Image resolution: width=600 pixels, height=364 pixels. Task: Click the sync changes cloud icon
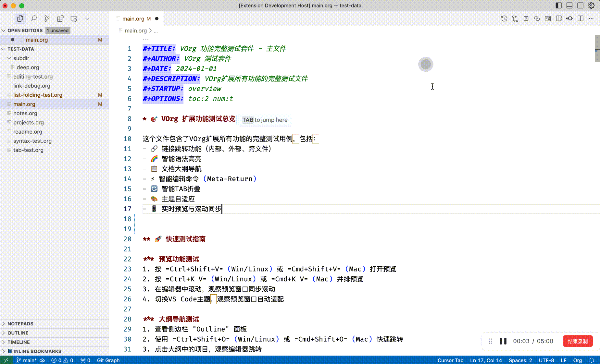coord(42,360)
